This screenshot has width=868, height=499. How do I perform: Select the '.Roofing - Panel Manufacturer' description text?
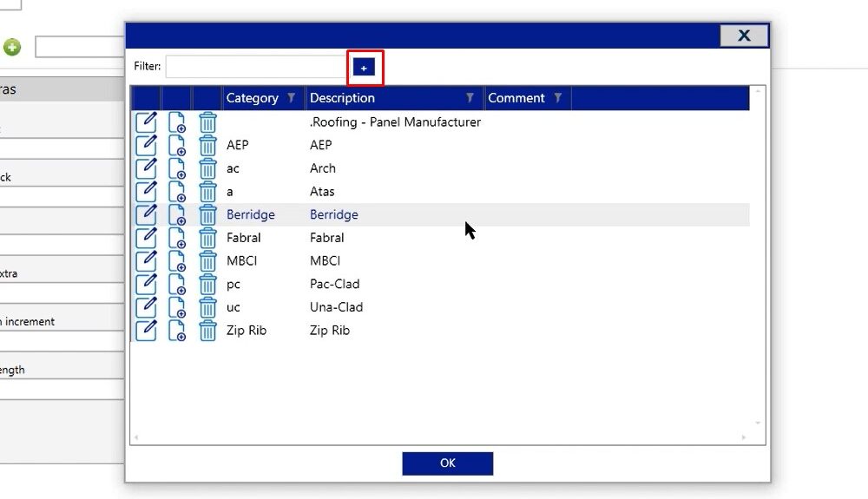395,121
